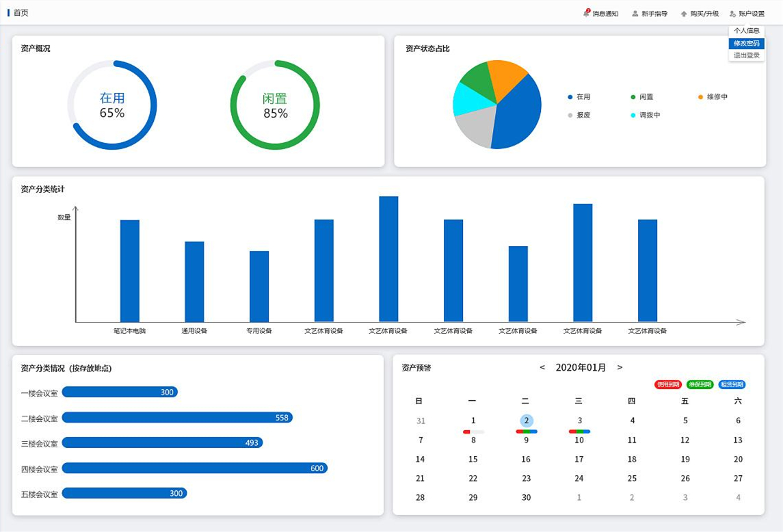Click the 调拨中 cyan legend dot
Image resolution: width=783 pixels, height=532 pixels.
(633, 116)
